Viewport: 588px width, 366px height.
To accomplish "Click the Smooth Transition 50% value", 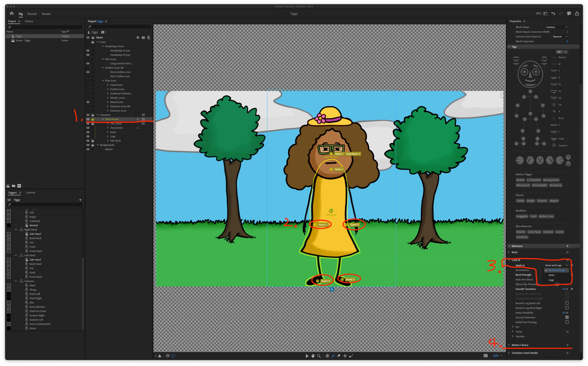I will click(x=564, y=289).
